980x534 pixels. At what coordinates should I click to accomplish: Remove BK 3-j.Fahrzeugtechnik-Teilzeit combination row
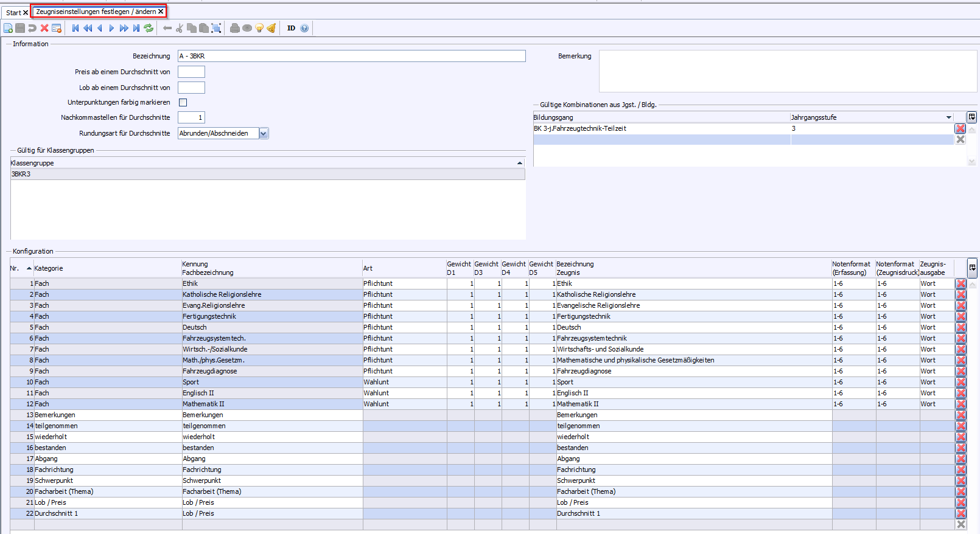tap(960, 128)
